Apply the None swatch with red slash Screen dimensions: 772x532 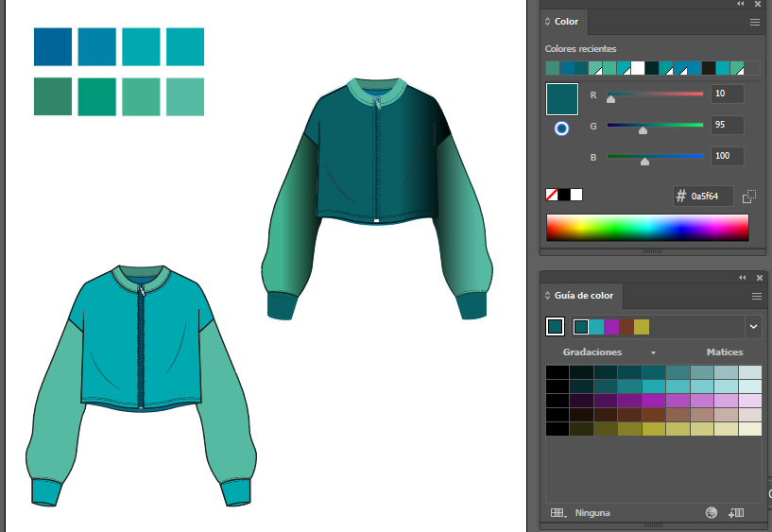[552, 195]
